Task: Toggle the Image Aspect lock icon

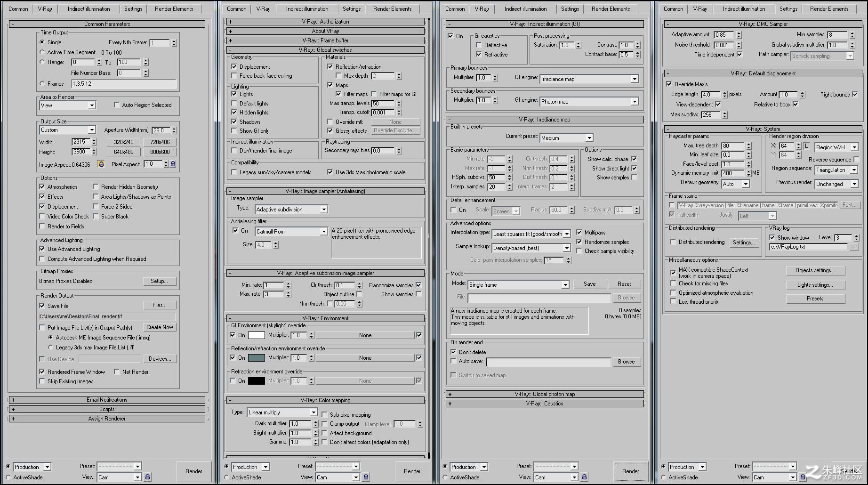Action: [x=101, y=164]
